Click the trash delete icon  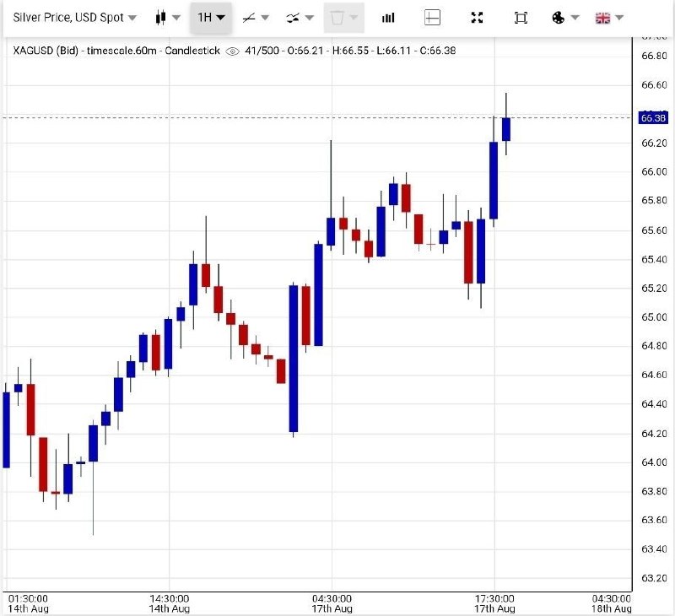click(x=337, y=18)
